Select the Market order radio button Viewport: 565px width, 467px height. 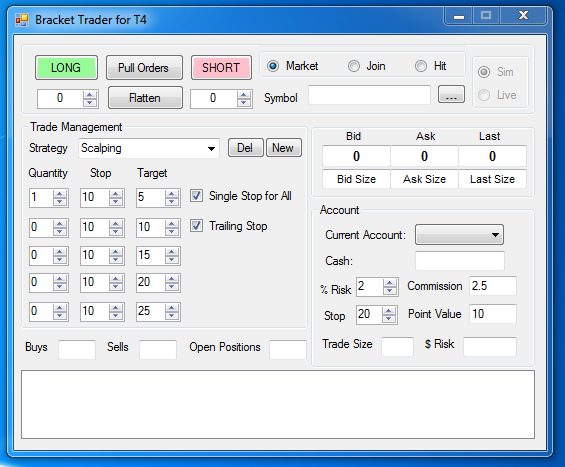point(273,66)
